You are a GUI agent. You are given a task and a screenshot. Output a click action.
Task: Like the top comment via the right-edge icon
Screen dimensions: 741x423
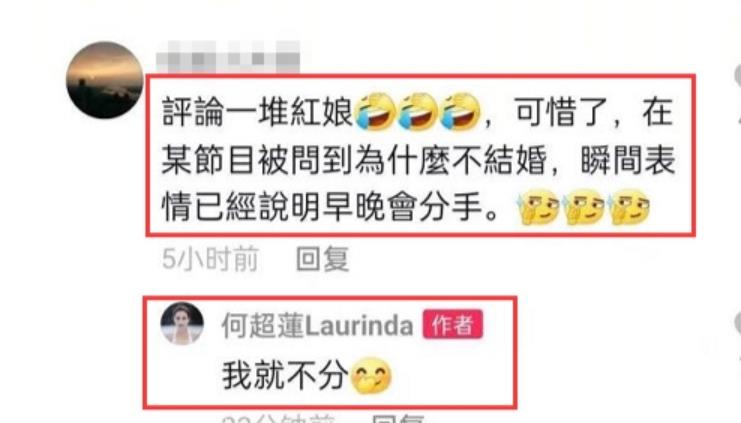pos(737,76)
